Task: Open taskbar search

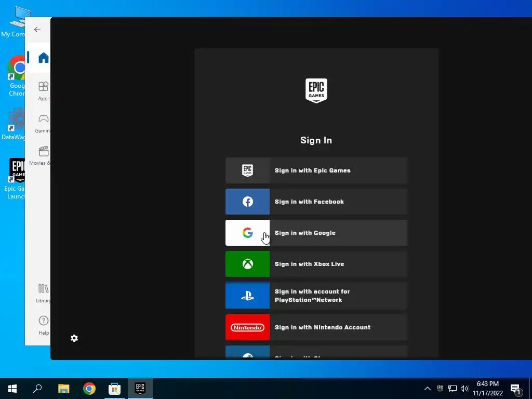Action: click(x=37, y=389)
